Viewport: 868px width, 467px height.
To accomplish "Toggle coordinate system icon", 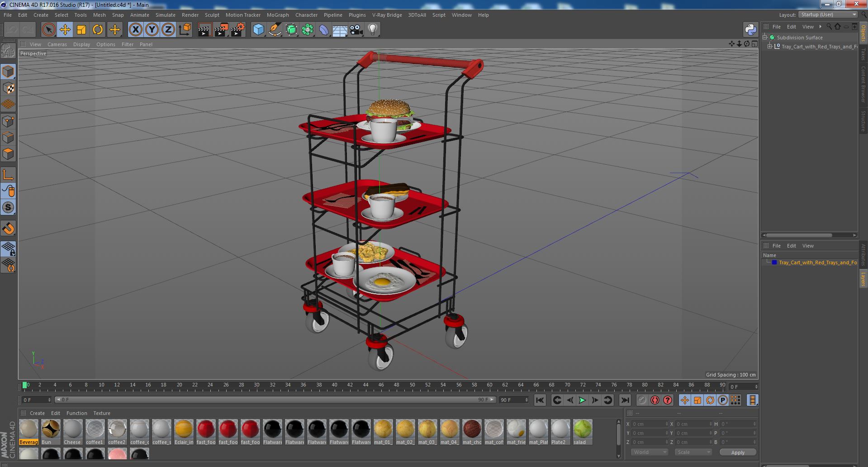I will pyautogui.click(x=185, y=30).
